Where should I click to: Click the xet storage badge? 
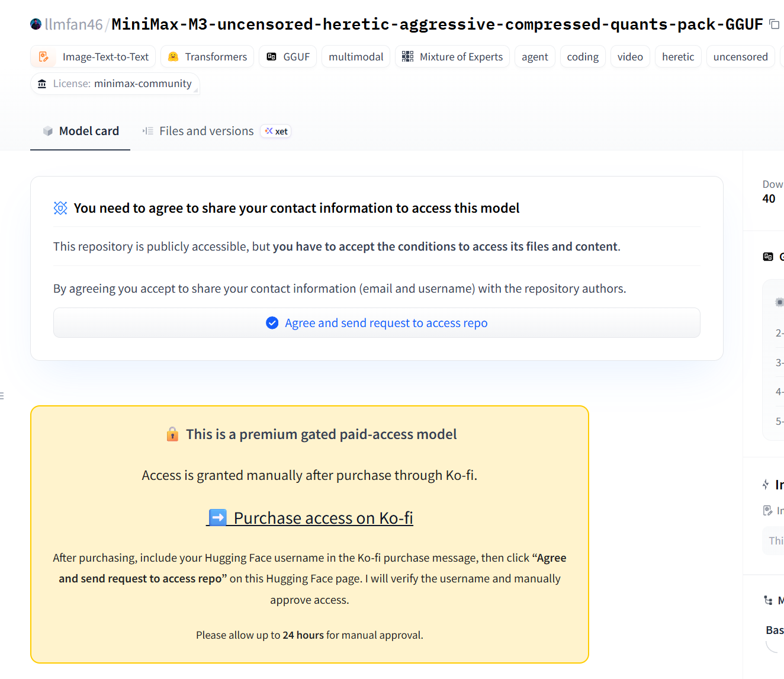[276, 132]
